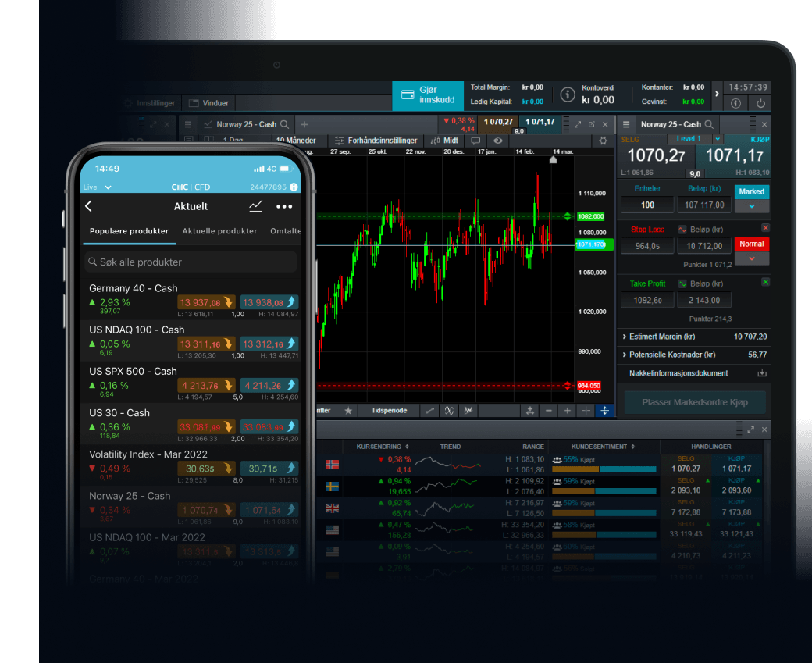Click the star favorites icon in chart toolbar
The image size is (812, 663).
pyautogui.click(x=348, y=411)
